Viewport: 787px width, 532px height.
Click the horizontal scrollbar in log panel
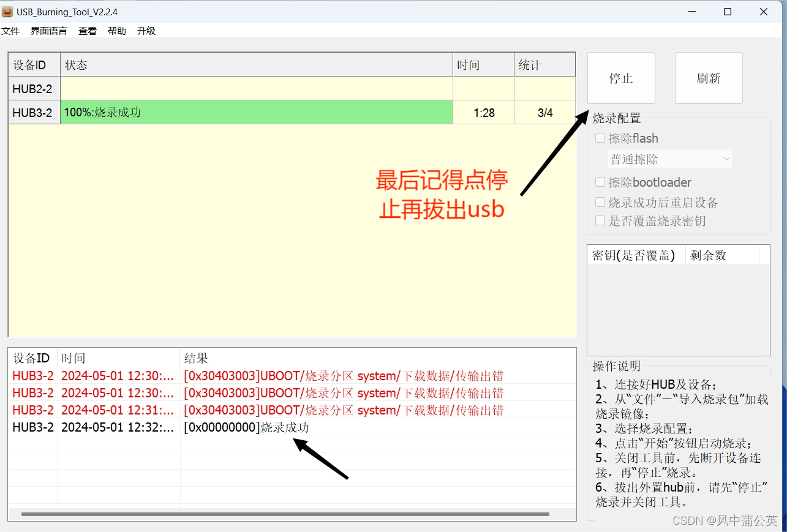(285, 514)
